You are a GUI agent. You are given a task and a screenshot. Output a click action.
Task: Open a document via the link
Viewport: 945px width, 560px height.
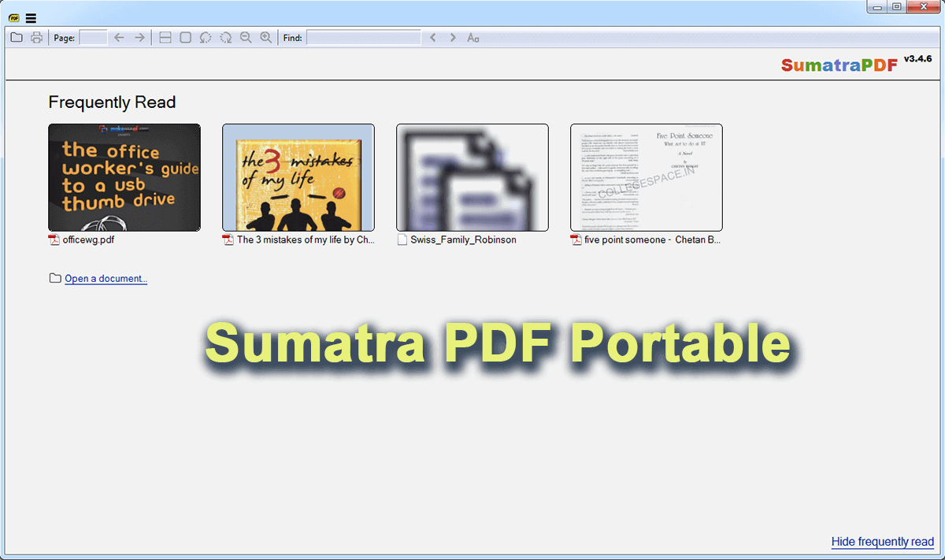pos(106,278)
